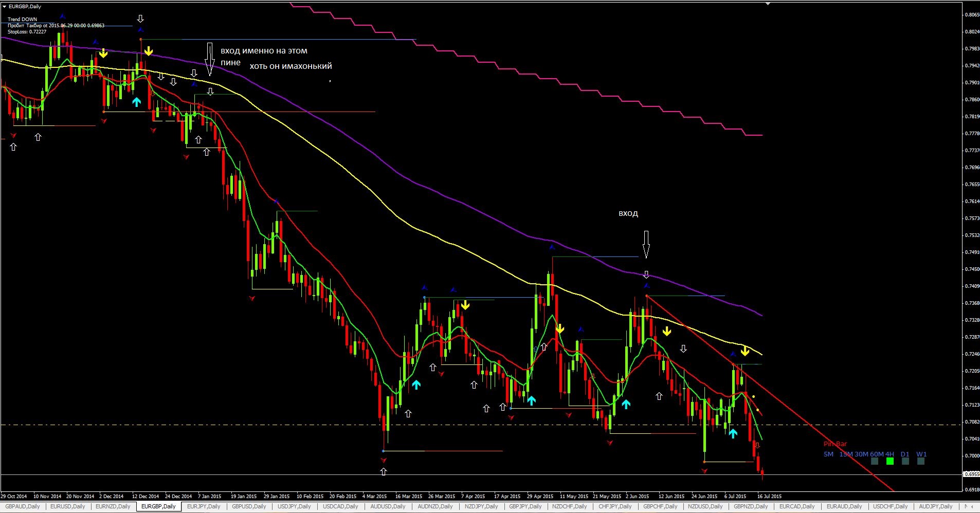The image size is (980, 513).
Task: Click the current price tag 0.6955
Action: (x=971, y=474)
